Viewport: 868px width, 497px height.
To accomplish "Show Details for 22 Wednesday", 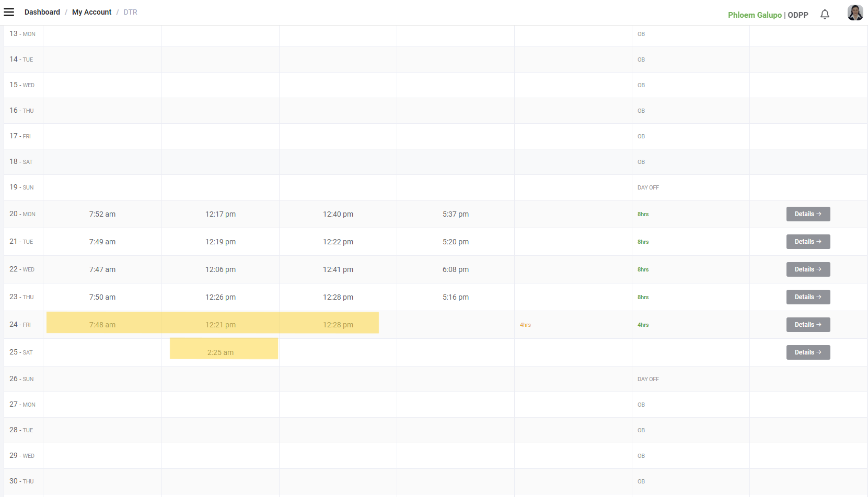I will tap(808, 269).
